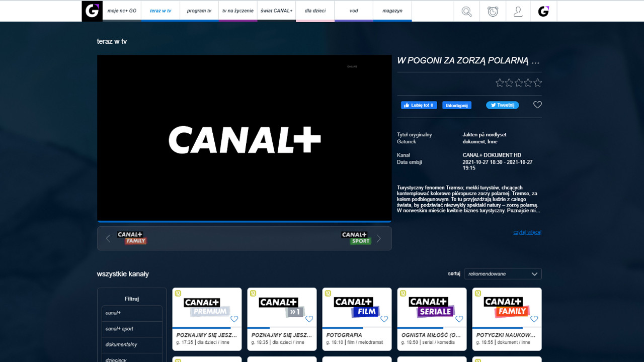The image size is (644, 362).
Task: Click the nc+ GO logo at top left
Action: [x=92, y=11]
